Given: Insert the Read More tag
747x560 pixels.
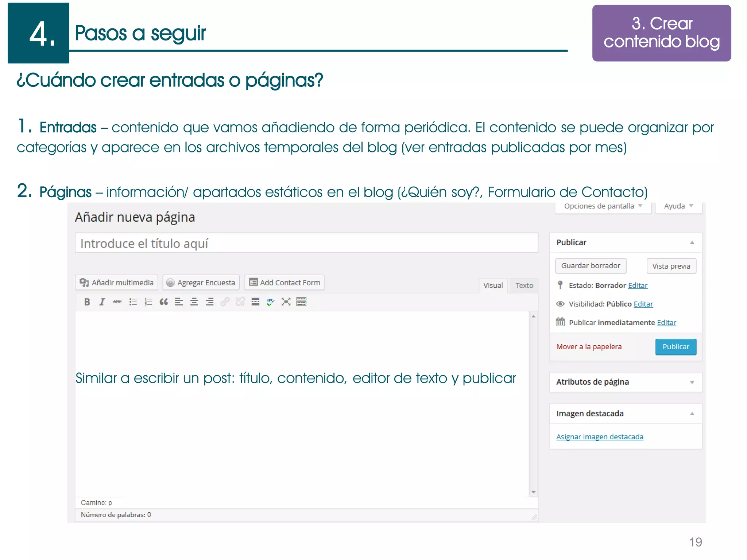Looking at the screenshot, I should [255, 302].
